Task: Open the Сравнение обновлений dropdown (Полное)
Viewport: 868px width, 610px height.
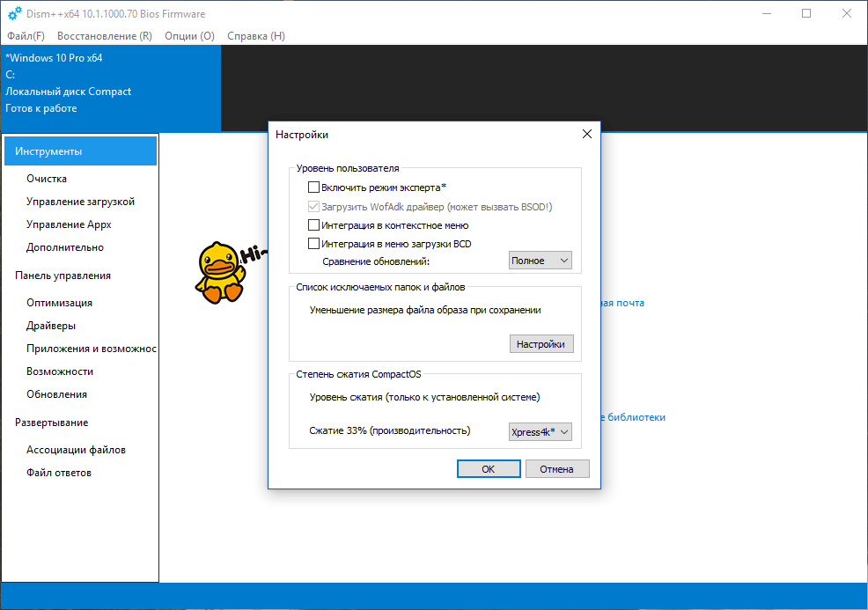Action: coord(541,261)
